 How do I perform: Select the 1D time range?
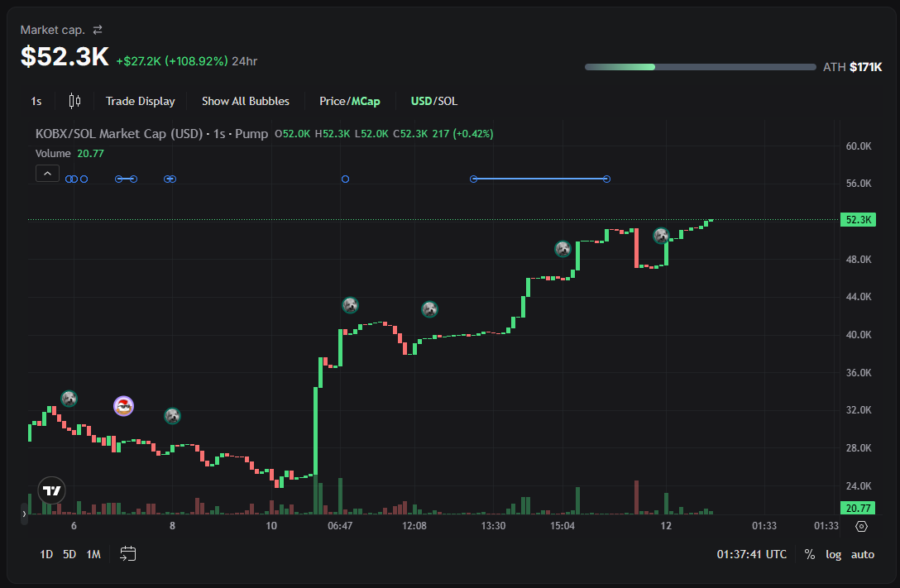tap(46, 554)
